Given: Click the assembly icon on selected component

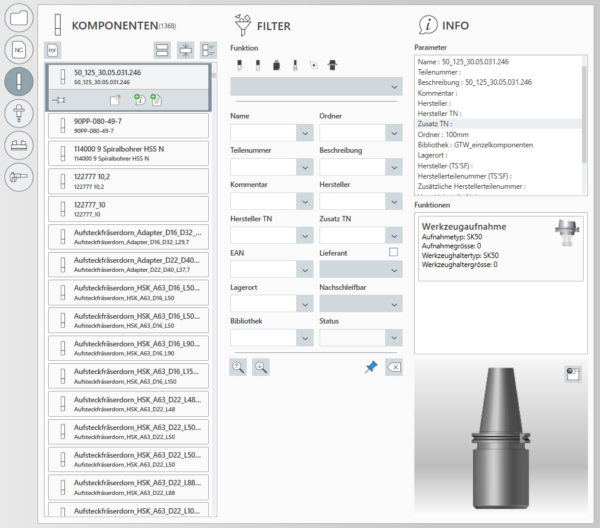Looking at the screenshot, I should [x=59, y=100].
